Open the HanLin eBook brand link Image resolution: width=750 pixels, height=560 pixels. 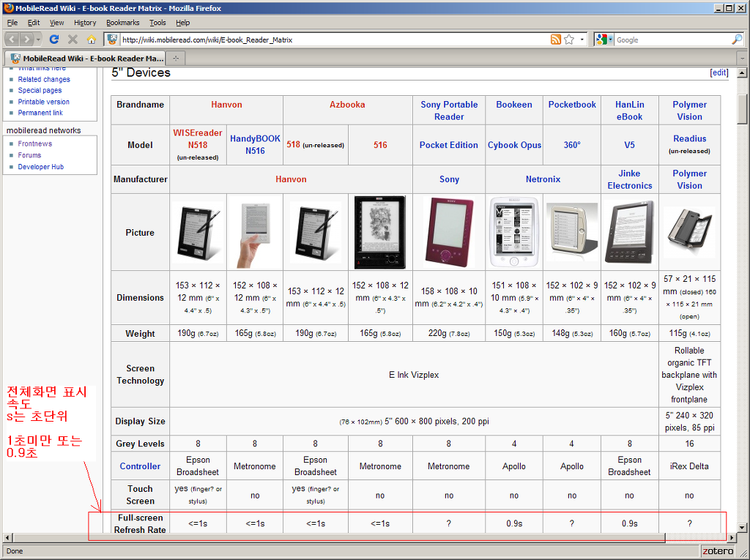point(629,111)
